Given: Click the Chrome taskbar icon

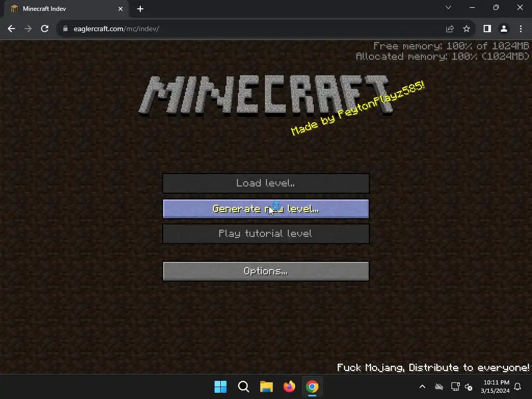Looking at the screenshot, I should (312, 387).
